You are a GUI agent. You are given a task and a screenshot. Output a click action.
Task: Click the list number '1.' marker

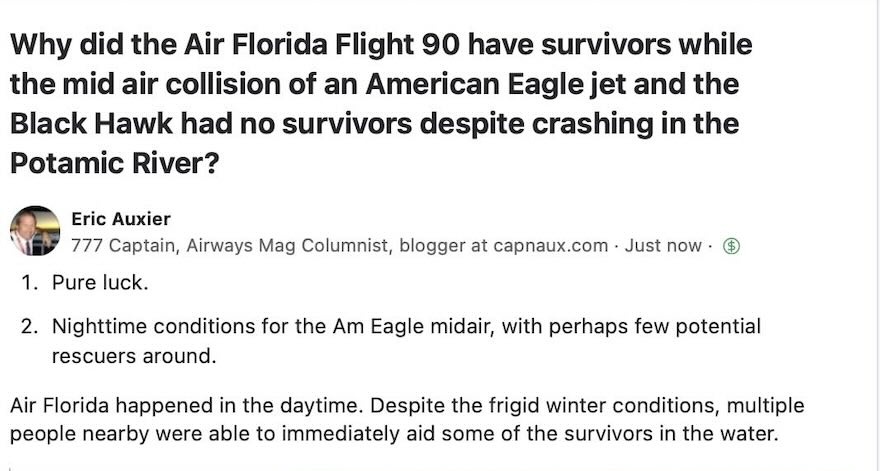29,282
